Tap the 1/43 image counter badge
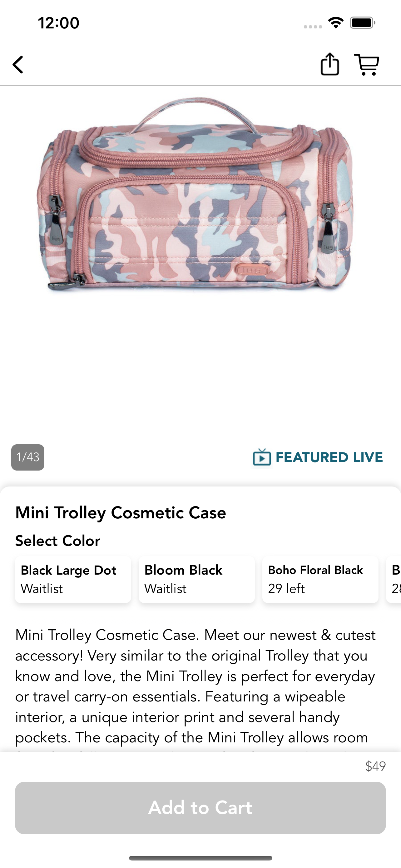Image resolution: width=401 pixels, height=868 pixels. point(27,457)
